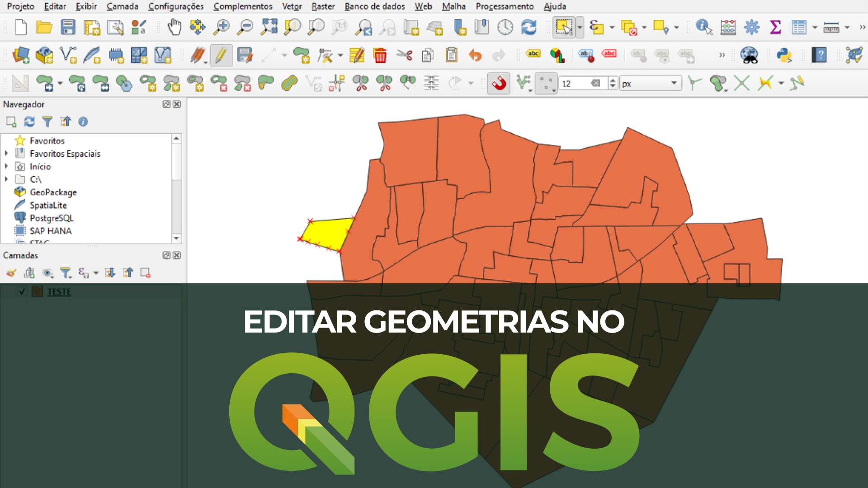Click the Save Project floppy icon
The width and height of the screenshot is (868, 488).
[x=68, y=27]
